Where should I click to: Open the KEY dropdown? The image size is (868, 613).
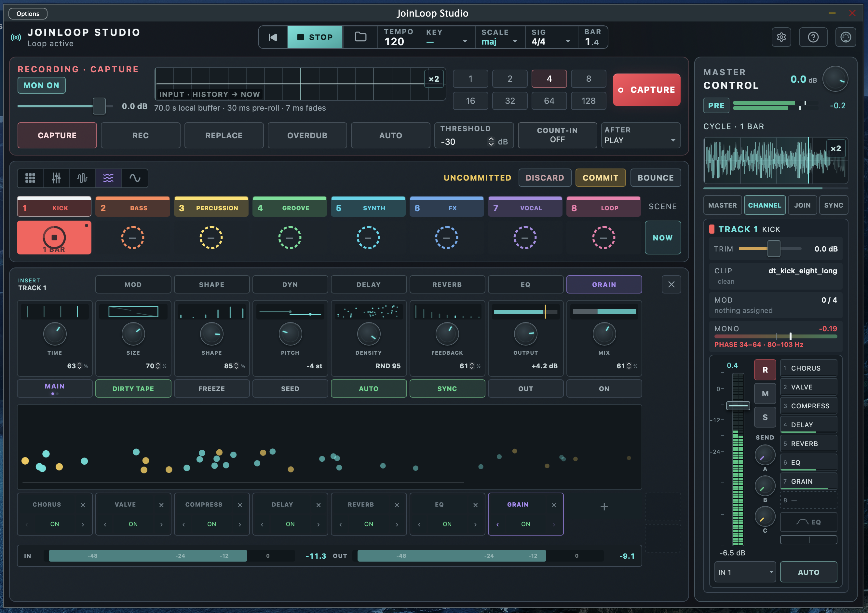point(447,37)
